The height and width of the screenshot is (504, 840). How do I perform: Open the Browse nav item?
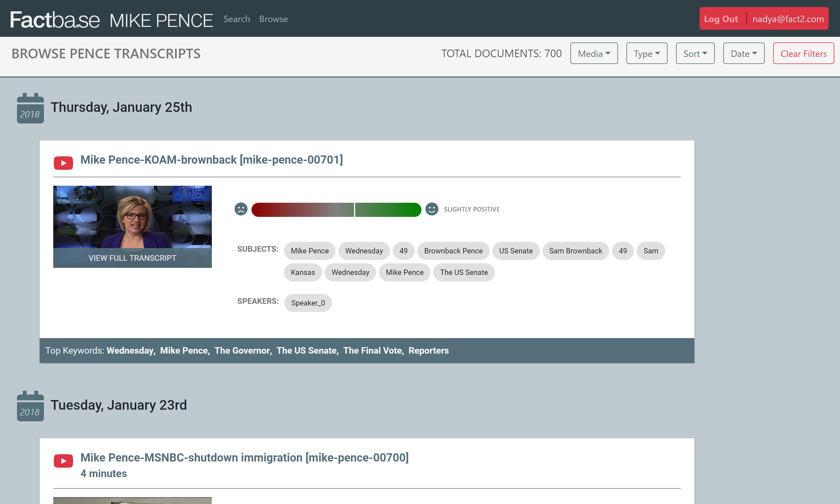273,19
